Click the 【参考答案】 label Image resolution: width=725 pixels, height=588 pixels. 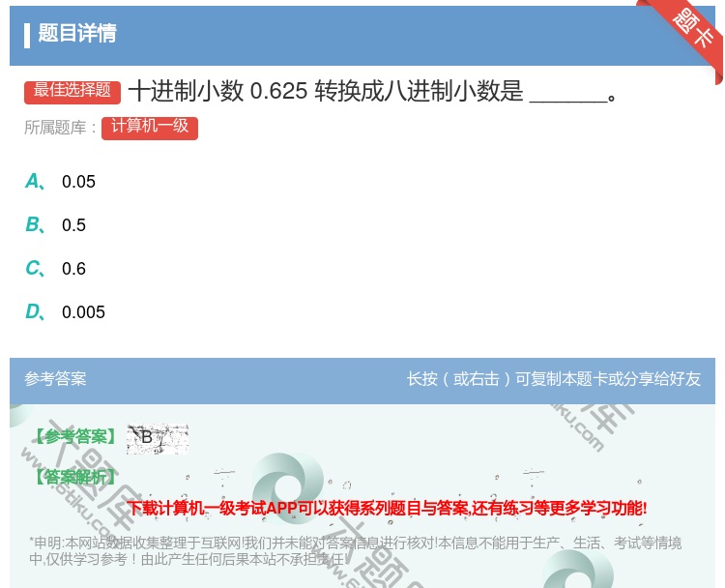[75, 436]
